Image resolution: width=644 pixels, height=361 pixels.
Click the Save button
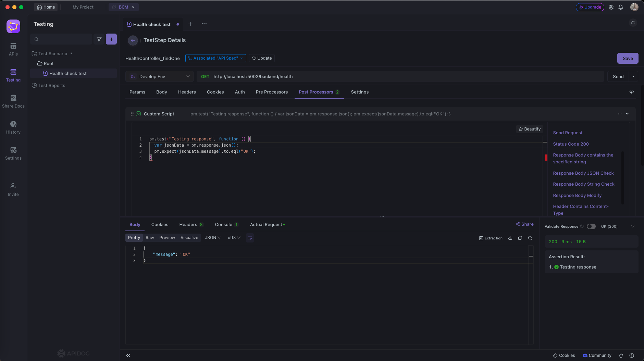coord(628,58)
